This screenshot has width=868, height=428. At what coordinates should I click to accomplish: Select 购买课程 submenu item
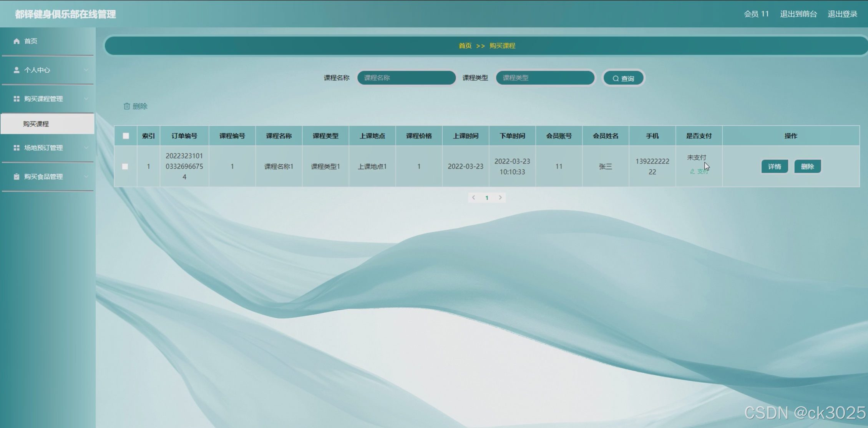36,124
